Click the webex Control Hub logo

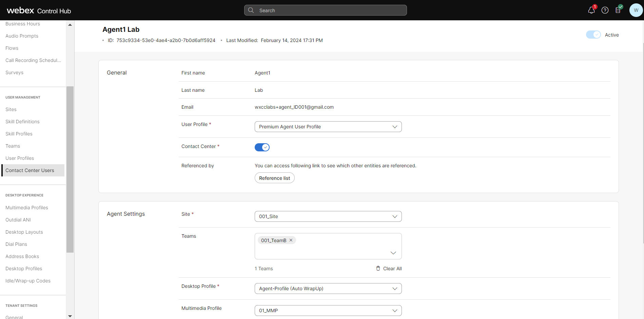(39, 10)
